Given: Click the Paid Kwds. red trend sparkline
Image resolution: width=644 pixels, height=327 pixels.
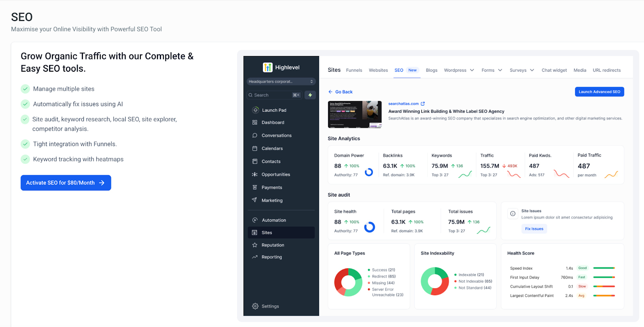Looking at the screenshot, I should point(561,174).
